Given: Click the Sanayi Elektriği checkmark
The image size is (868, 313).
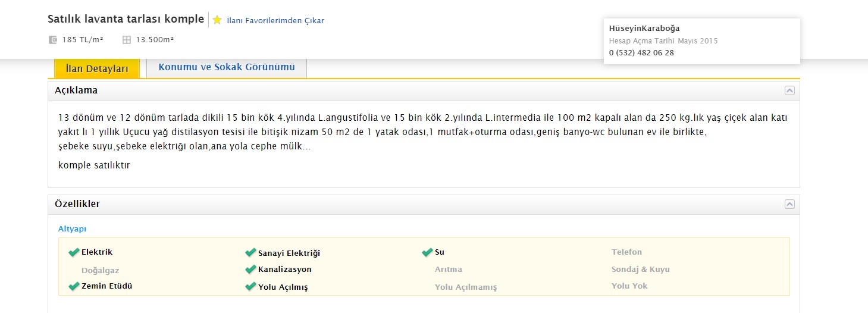Looking at the screenshot, I should point(250,253).
